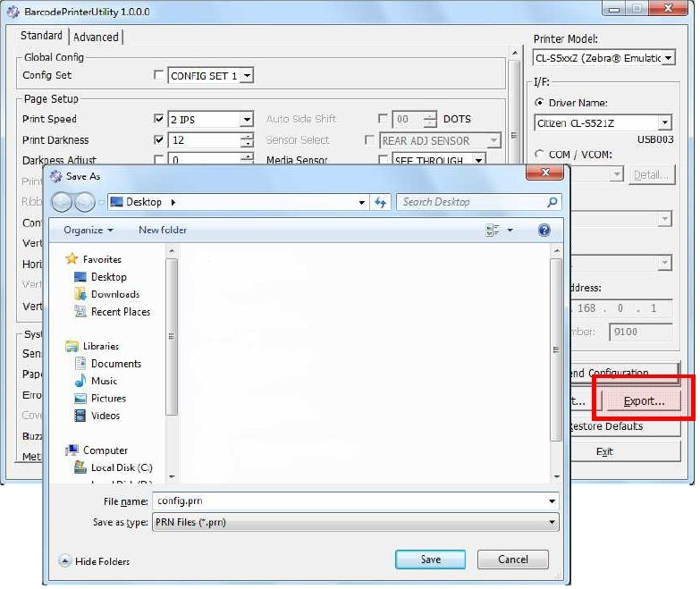This screenshot has height=589, width=700.
Task: Select the Driver Name radio button
Action: point(539,103)
